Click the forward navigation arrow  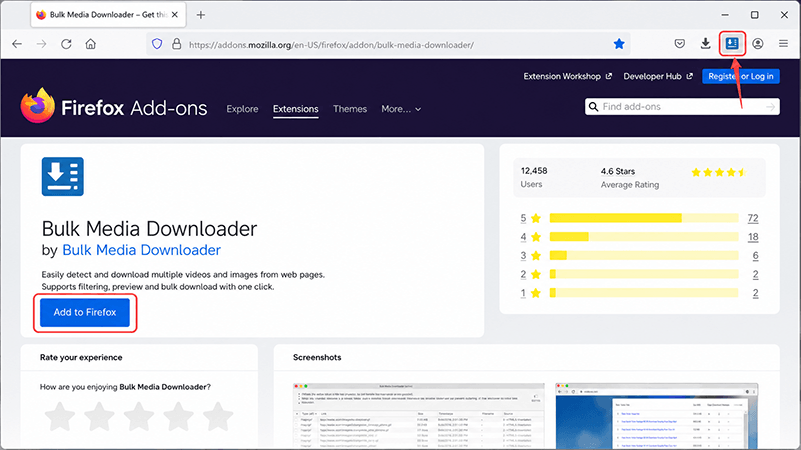coord(41,44)
